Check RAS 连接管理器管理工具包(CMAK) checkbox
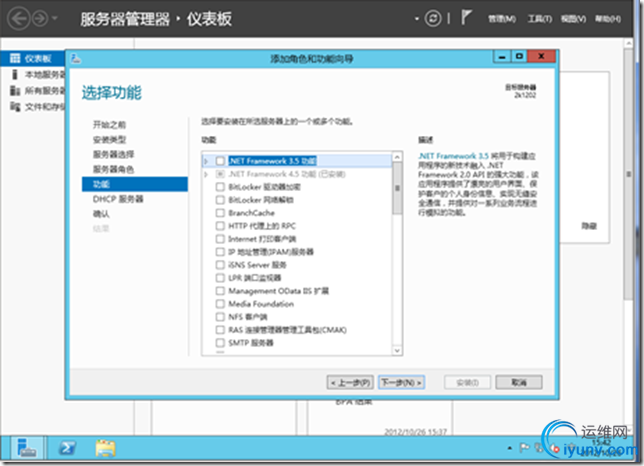The image size is (644, 466). pos(220,330)
